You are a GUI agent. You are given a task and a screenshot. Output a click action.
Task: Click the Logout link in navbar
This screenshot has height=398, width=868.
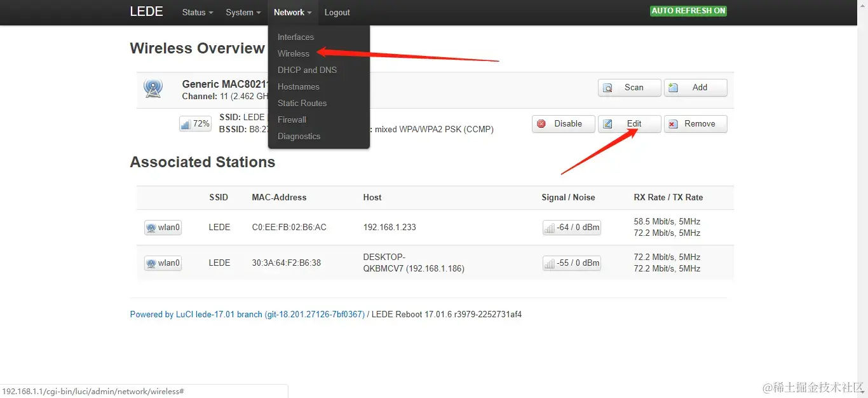pos(337,12)
